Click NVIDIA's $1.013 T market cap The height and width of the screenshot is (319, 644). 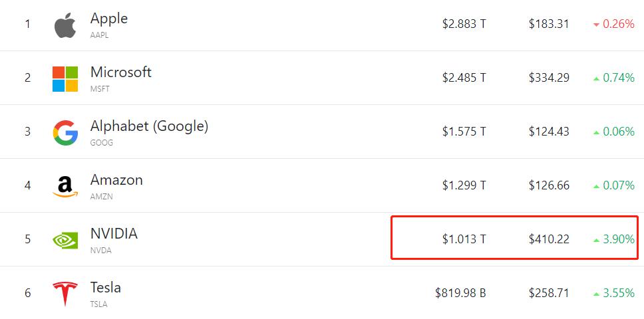[x=464, y=239]
